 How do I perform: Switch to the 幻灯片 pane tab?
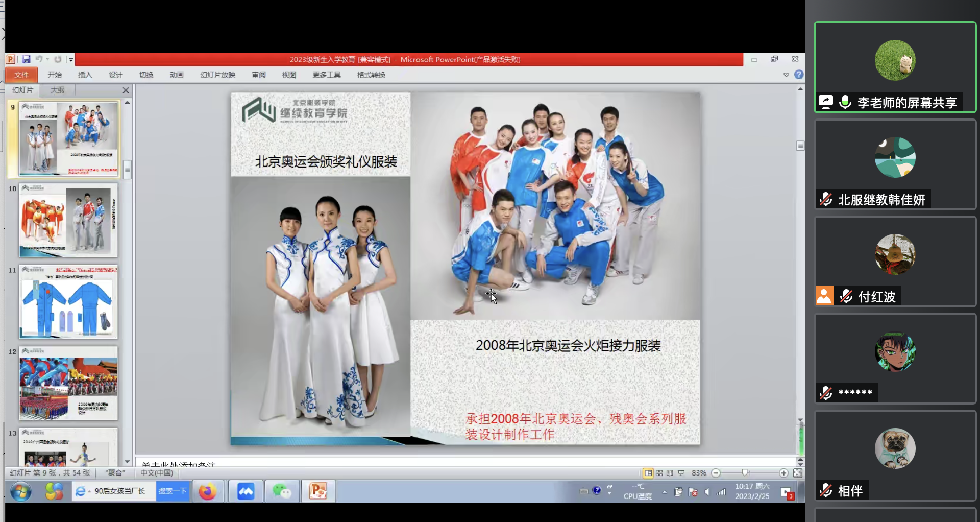[x=23, y=90]
